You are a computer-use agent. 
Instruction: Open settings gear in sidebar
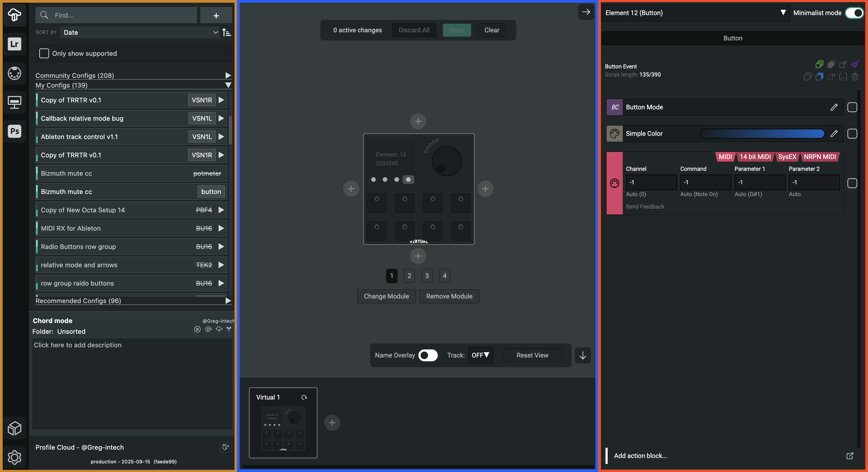coord(15,457)
